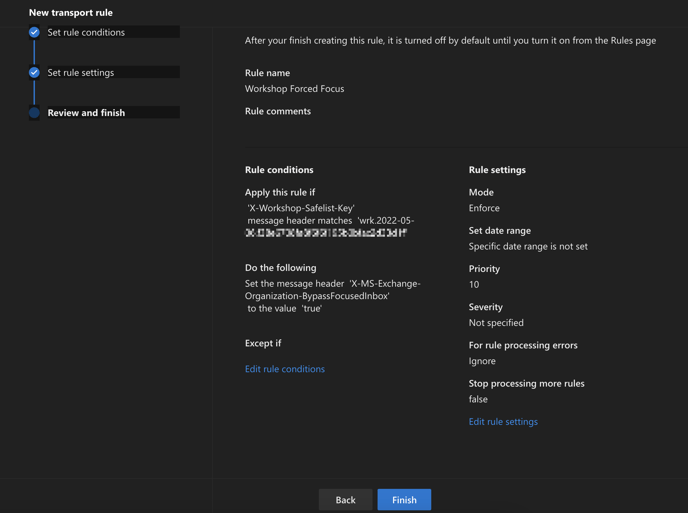Click the Set rule conditions checkmark icon
Image resolution: width=688 pixels, height=513 pixels.
pos(34,32)
